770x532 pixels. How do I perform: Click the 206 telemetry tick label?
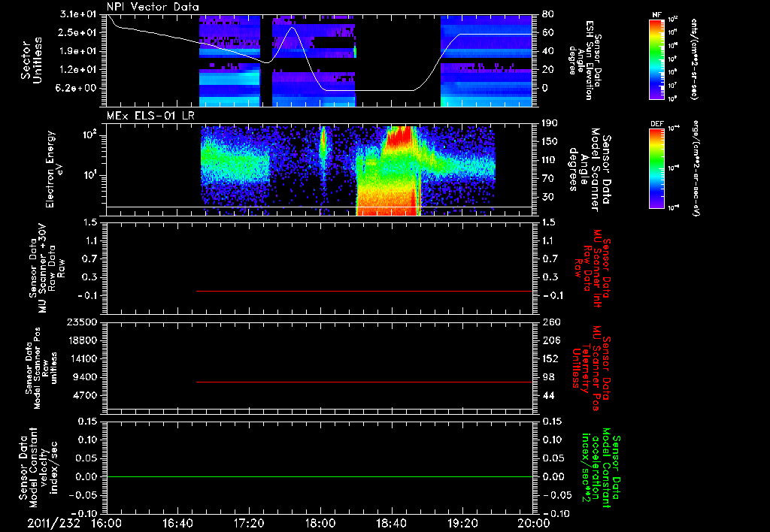(x=551, y=340)
